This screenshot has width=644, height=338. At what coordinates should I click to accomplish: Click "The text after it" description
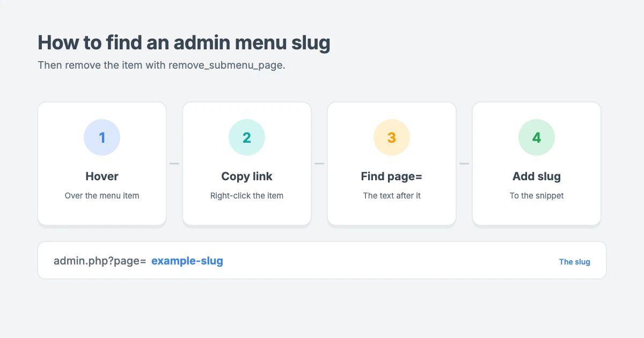point(392,196)
